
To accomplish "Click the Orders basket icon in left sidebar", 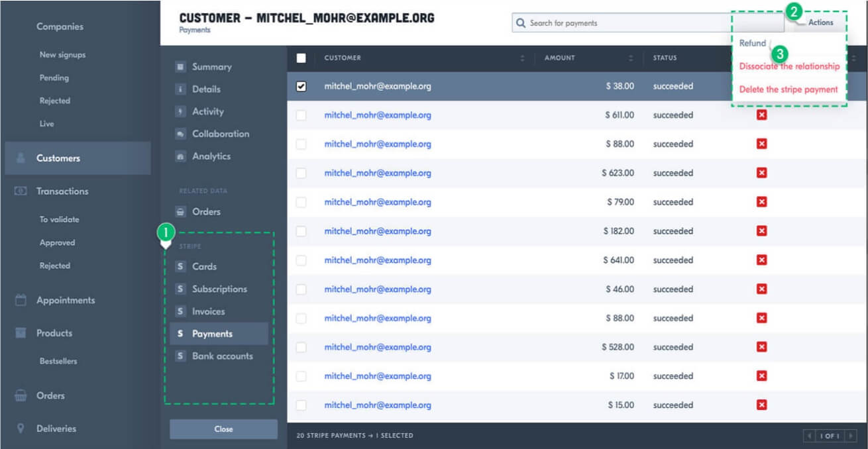I will 21,395.
